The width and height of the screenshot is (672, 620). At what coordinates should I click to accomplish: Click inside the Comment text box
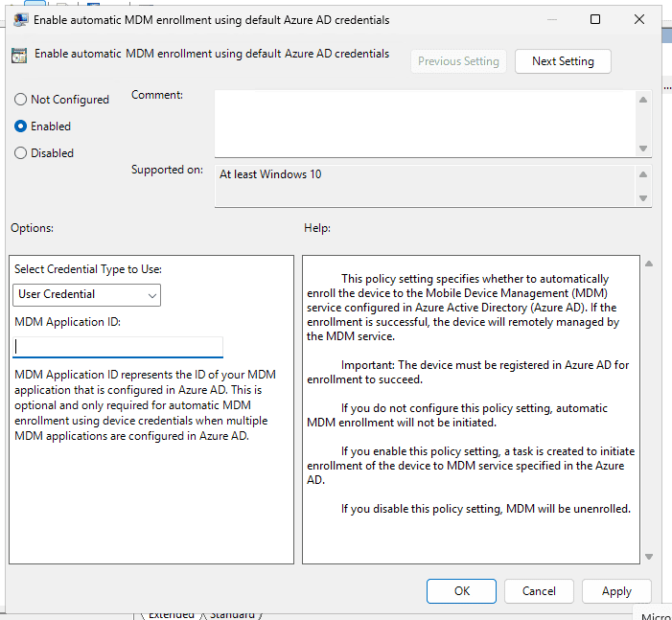(425, 124)
